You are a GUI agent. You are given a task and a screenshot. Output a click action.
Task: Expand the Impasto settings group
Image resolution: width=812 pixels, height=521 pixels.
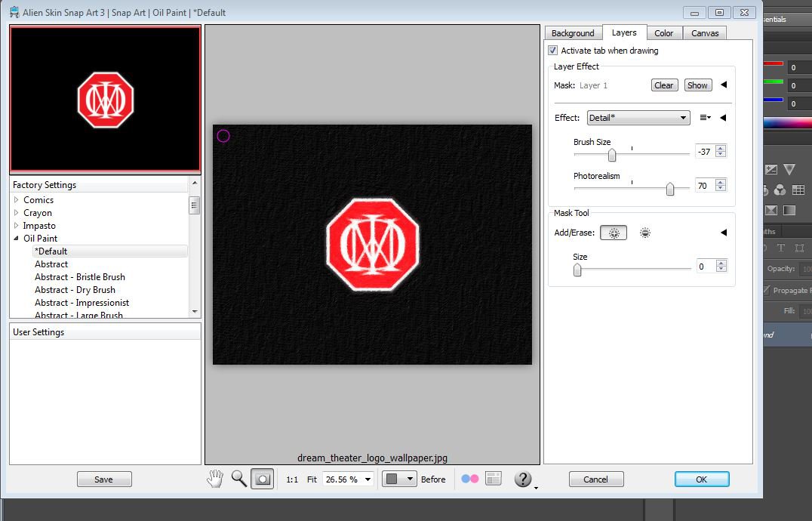(16, 225)
